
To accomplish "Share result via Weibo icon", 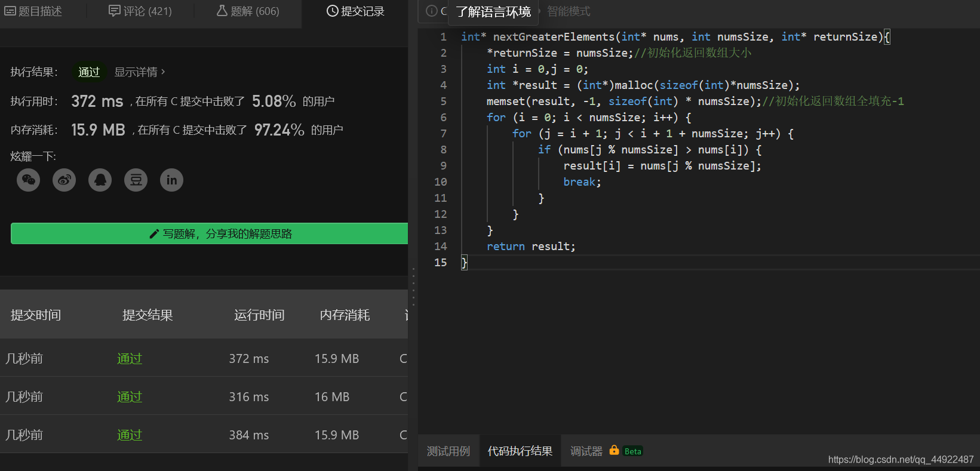I will pyautogui.click(x=64, y=180).
